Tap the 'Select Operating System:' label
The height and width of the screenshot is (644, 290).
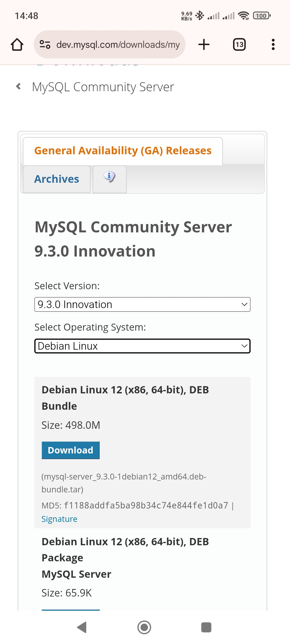tap(90, 327)
